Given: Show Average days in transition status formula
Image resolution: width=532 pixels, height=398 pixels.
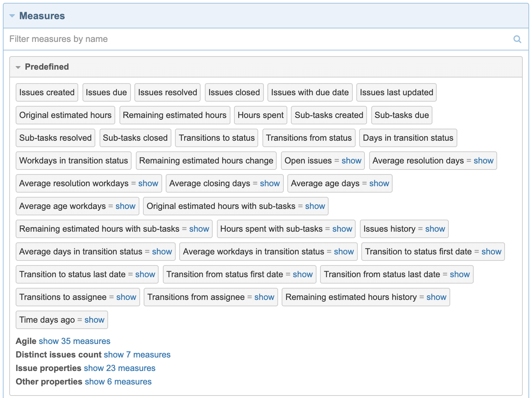Looking at the screenshot, I should (x=162, y=252).
